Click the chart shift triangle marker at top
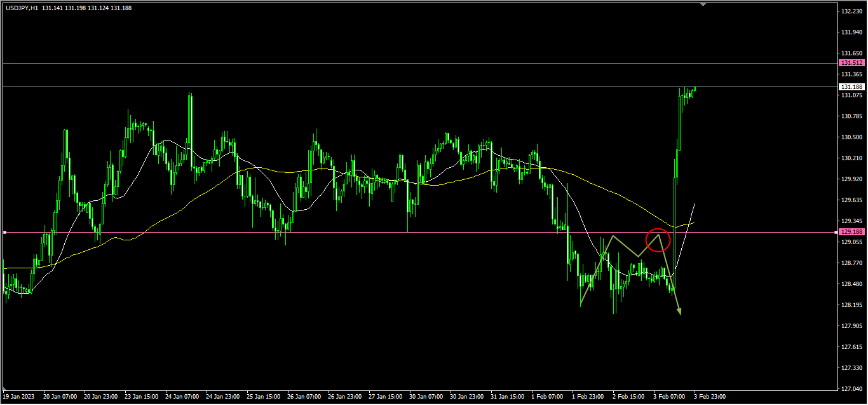Image resolution: width=868 pixels, height=405 pixels. [703, 4]
